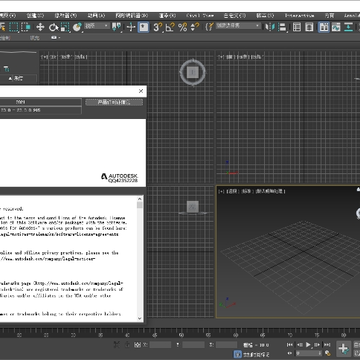Toggle the Layer Explorer icon

(309, 27)
